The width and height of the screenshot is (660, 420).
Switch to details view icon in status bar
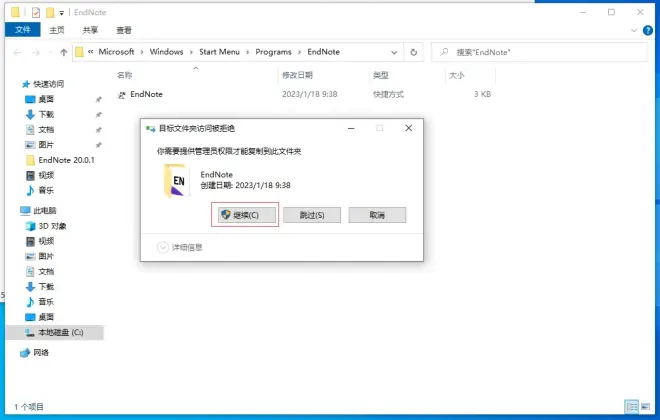tap(631, 407)
